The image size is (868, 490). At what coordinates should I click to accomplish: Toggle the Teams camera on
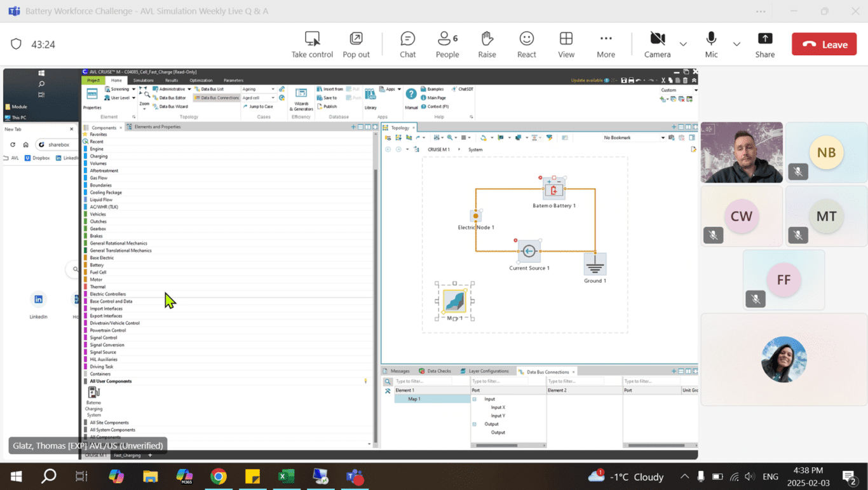(x=658, y=44)
